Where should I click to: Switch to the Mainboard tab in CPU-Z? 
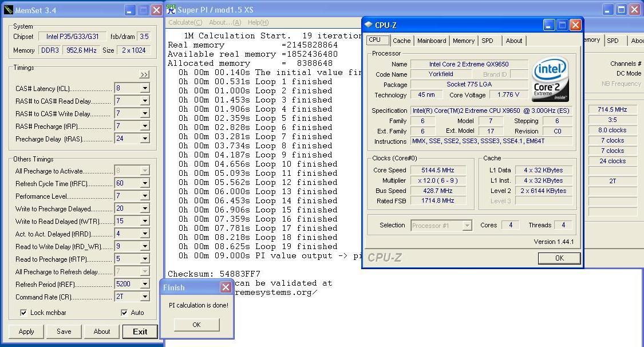pos(432,41)
